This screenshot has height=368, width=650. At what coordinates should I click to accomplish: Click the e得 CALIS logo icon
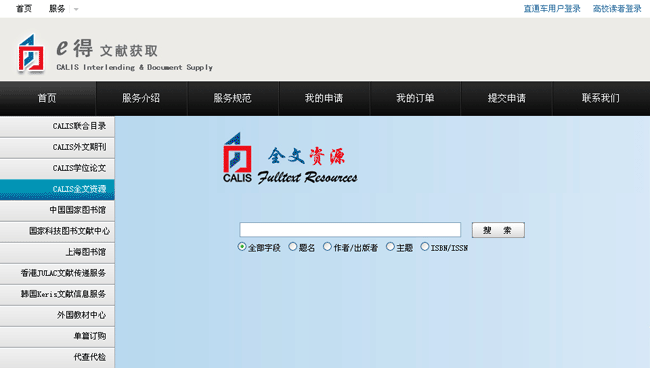tap(31, 54)
